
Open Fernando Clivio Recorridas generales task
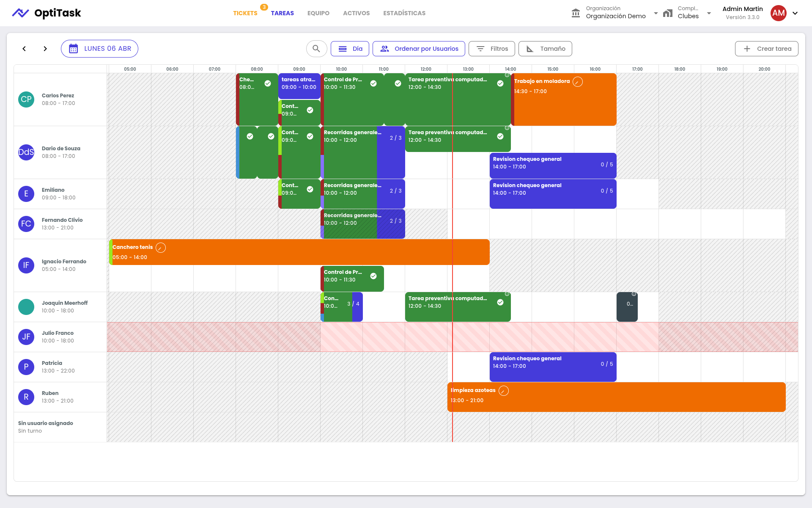point(363,224)
